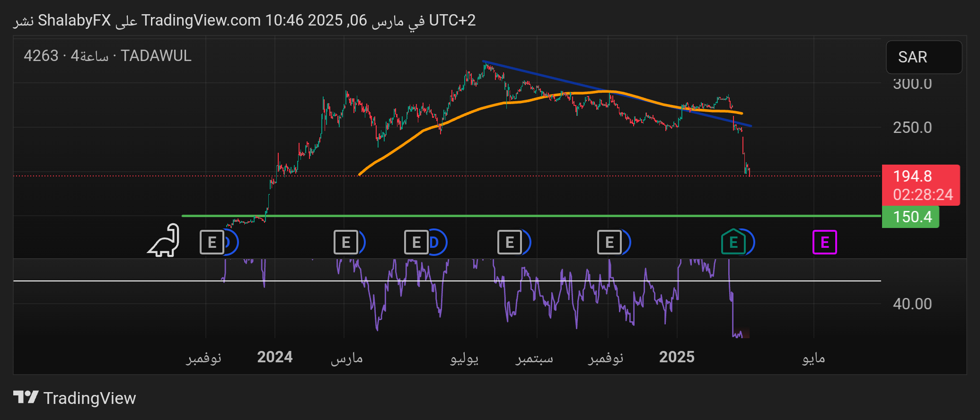
Task: Click the 2024 label on the time axis
Action: [274, 357]
